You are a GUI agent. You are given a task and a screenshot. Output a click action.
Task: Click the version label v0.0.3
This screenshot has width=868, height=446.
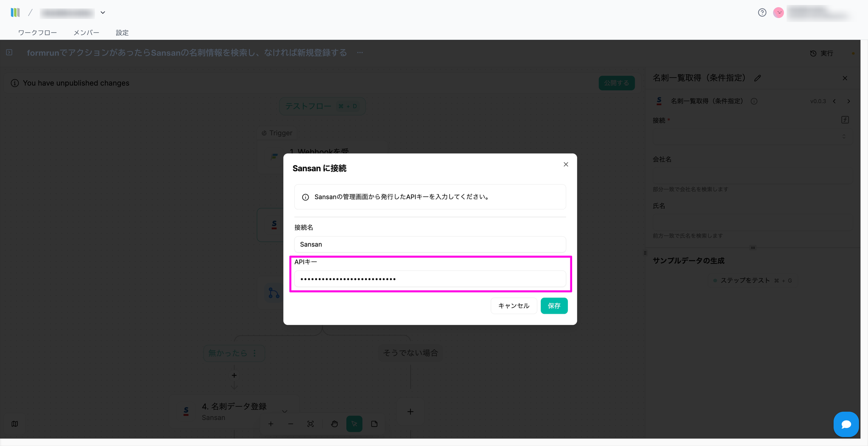[x=818, y=101]
